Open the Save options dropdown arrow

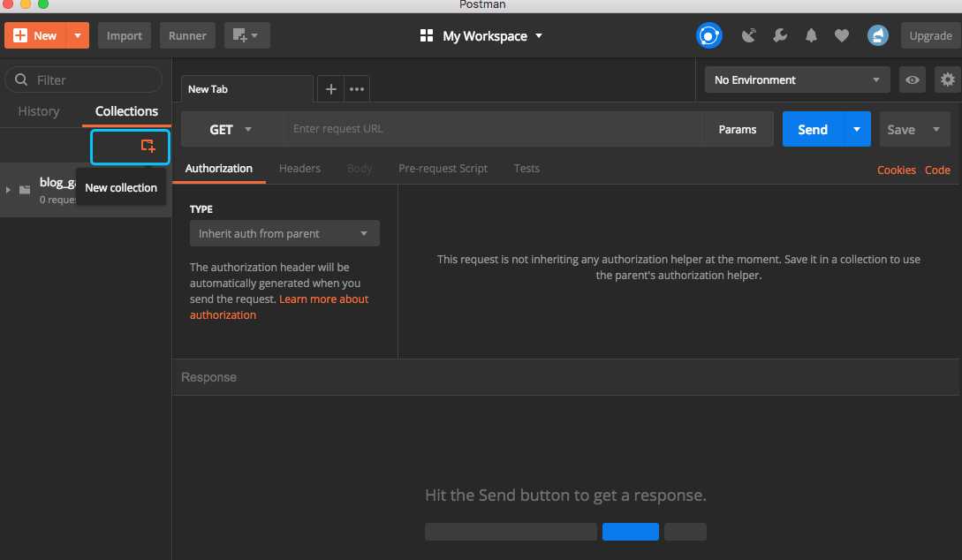pos(936,130)
